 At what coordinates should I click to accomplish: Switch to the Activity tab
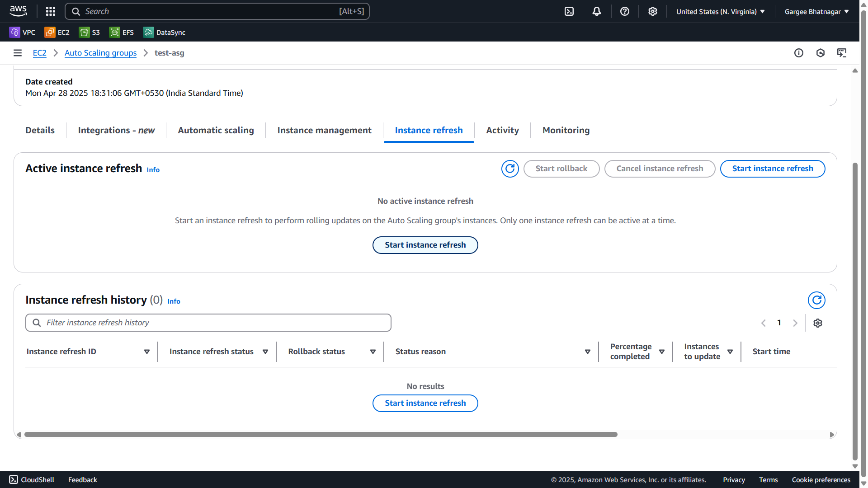coord(502,130)
